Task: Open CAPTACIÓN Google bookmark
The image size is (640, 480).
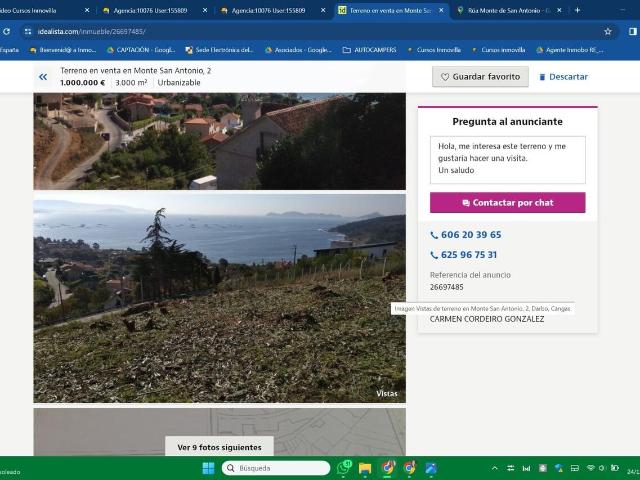Action: coord(141,50)
